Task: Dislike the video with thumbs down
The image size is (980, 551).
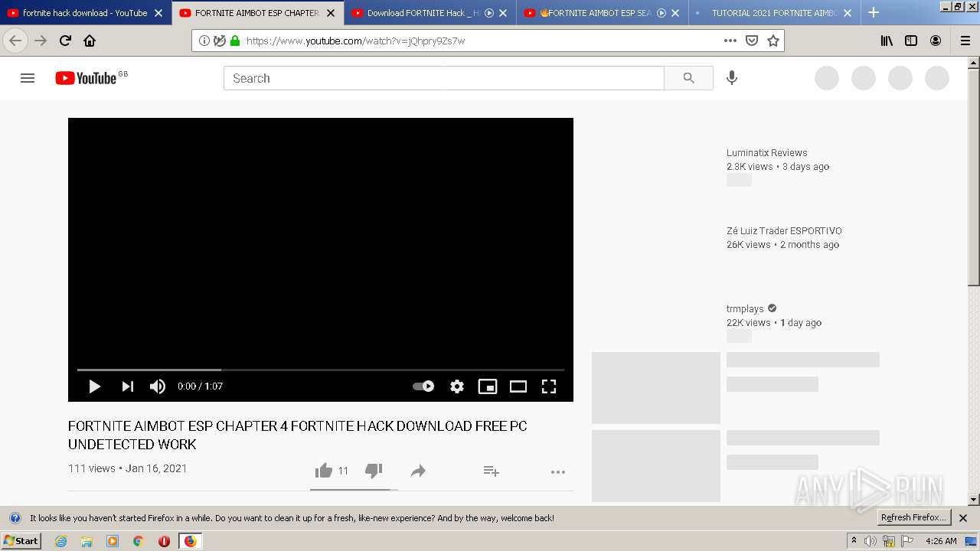Action: 374,471
